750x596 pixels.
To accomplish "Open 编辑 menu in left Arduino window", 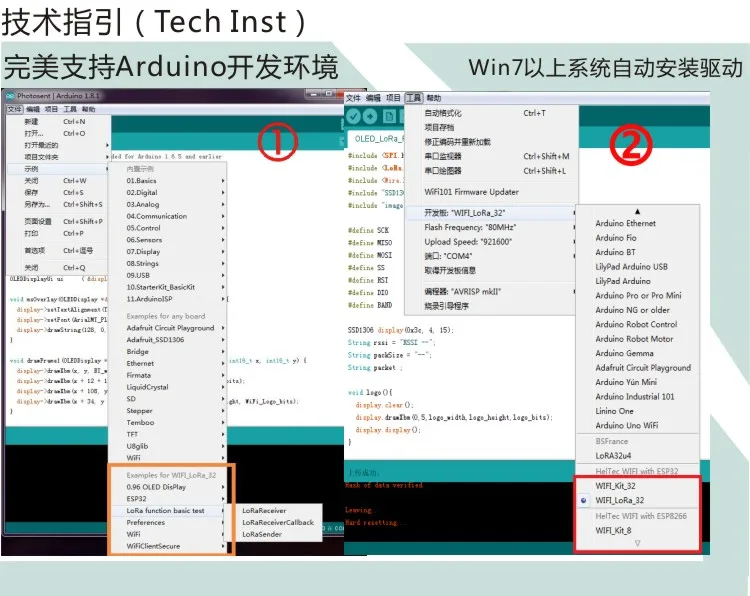I will (33, 109).
